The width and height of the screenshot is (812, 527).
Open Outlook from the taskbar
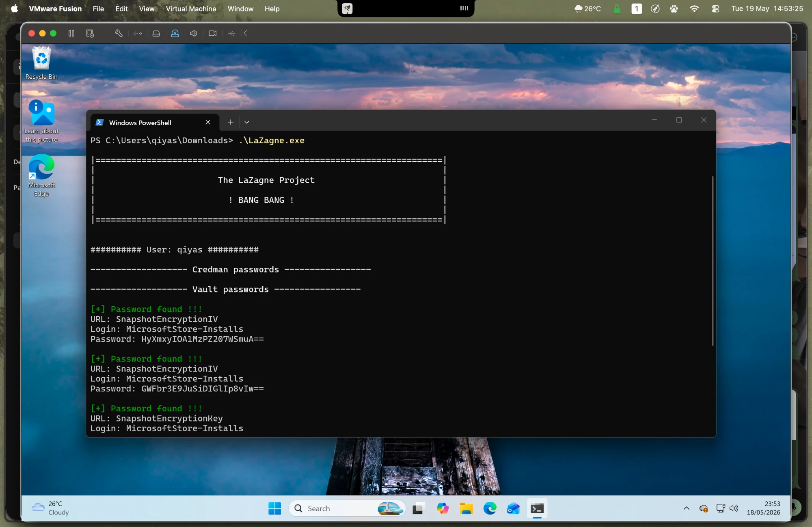(x=514, y=508)
